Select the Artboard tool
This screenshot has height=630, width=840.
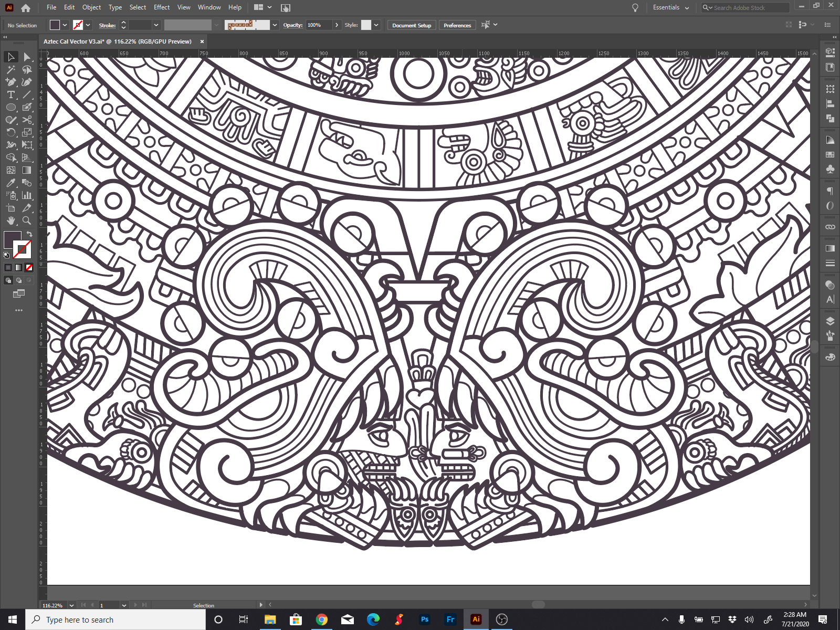tap(11, 208)
